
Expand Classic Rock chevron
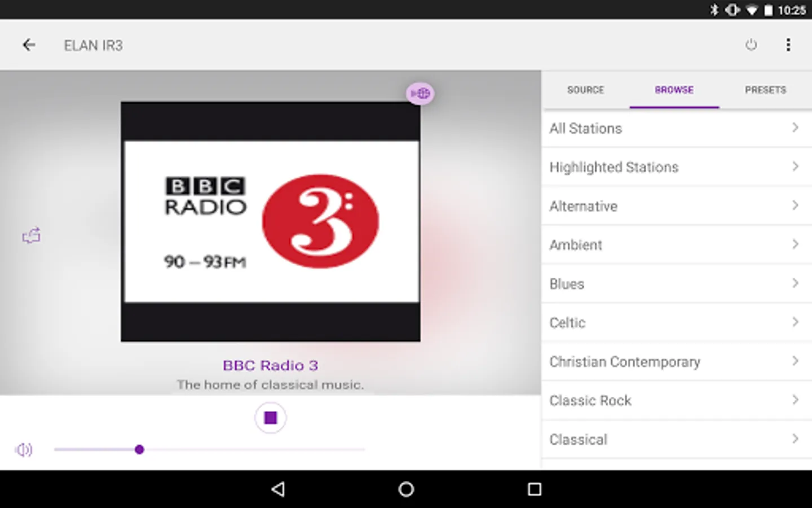[795, 401]
